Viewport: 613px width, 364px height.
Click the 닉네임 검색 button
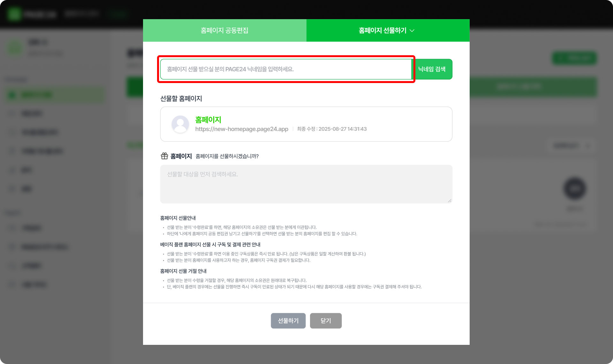click(x=432, y=69)
